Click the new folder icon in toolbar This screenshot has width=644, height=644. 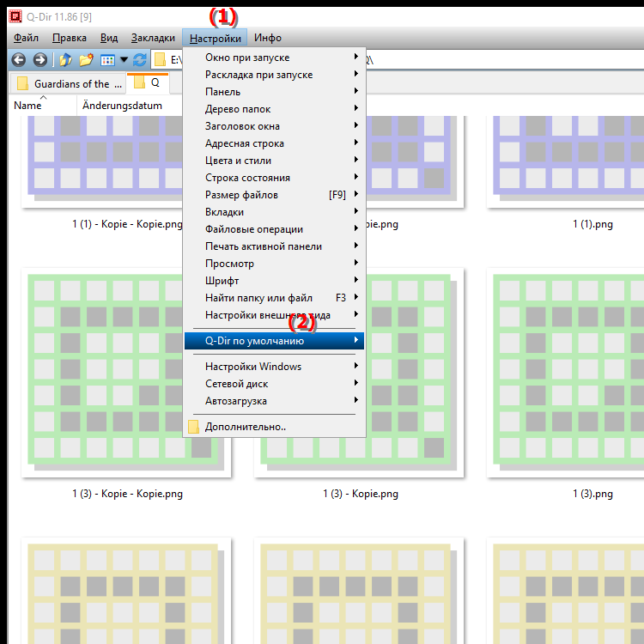pos(86,60)
